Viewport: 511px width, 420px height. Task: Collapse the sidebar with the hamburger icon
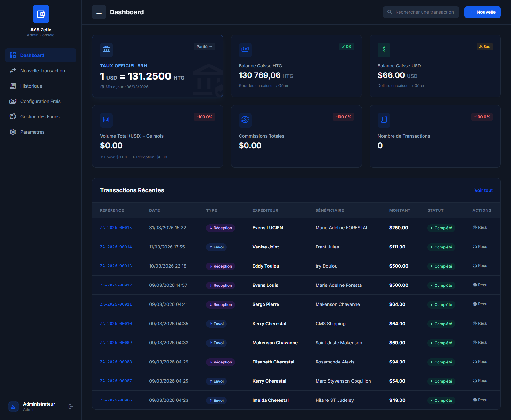(x=99, y=12)
